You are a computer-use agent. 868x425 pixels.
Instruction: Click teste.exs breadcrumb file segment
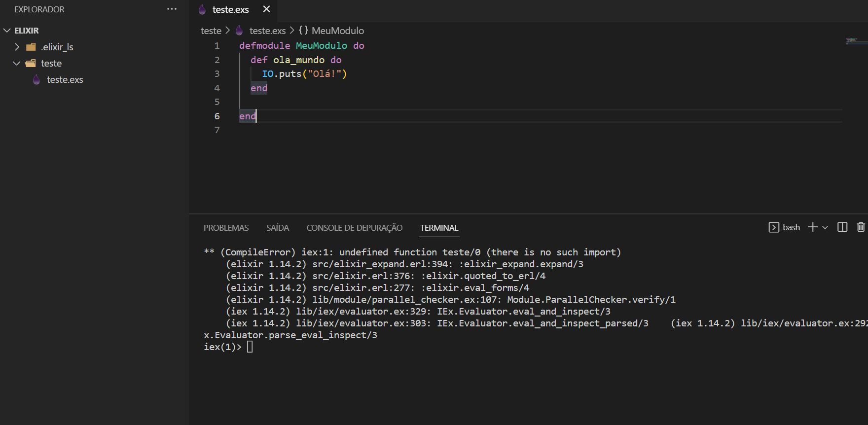click(267, 31)
